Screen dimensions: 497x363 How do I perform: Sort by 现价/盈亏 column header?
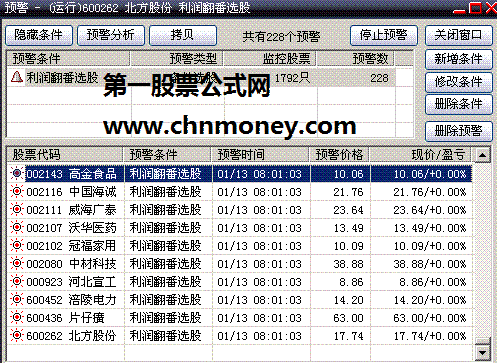tap(421, 155)
